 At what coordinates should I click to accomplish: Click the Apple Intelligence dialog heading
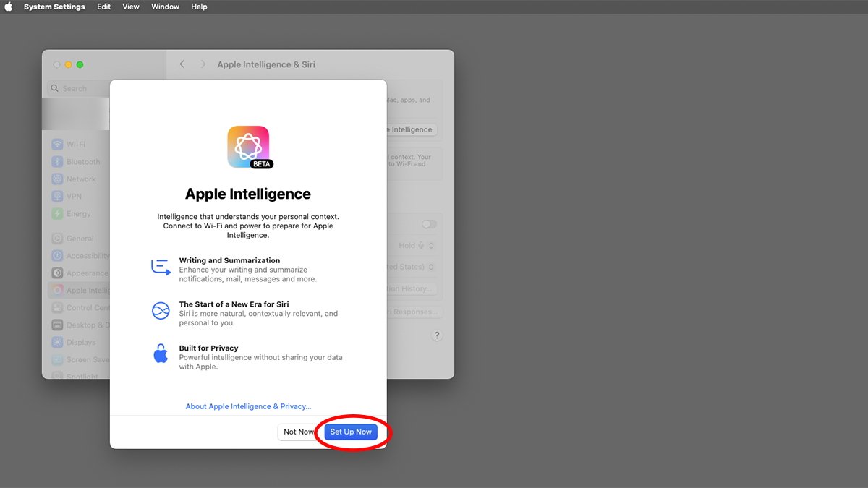coord(248,194)
